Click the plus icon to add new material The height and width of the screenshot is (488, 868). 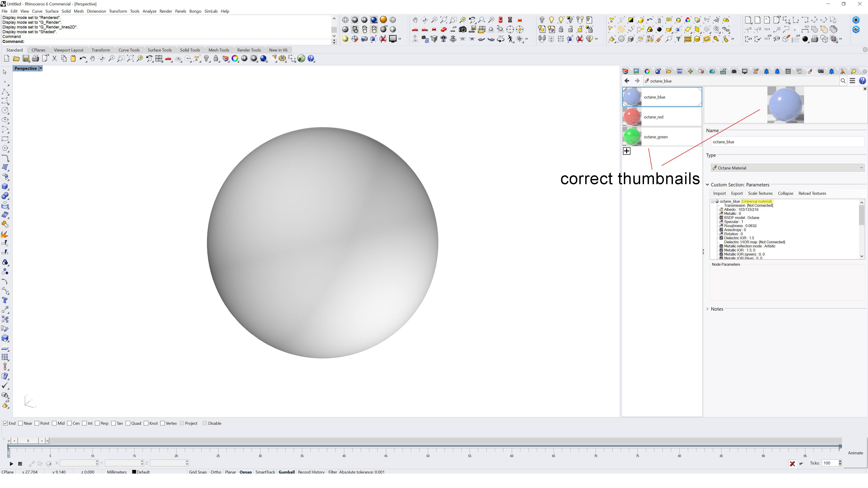pos(626,151)
